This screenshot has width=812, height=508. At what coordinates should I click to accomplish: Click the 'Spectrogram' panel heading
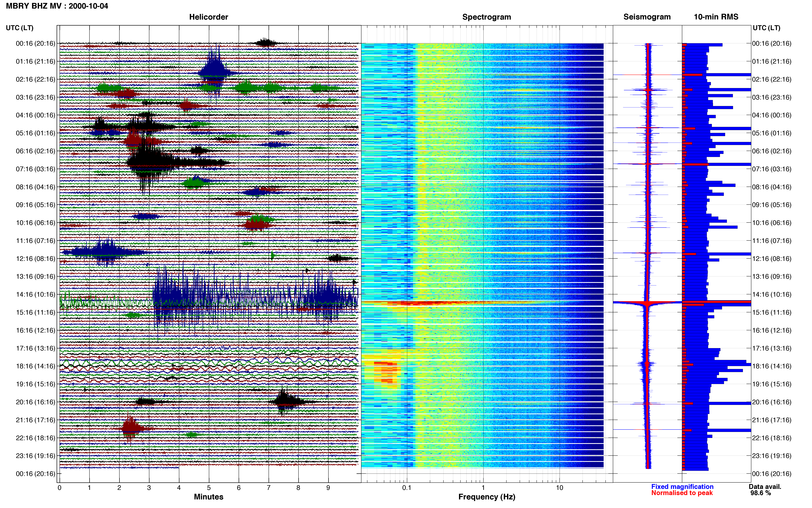coord(487,17)
